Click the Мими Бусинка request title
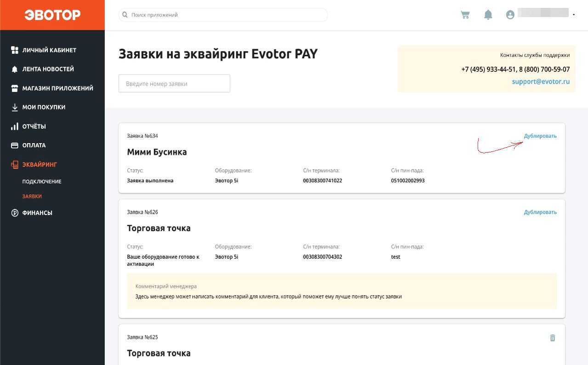 pyautogui.click(x=157, y=152)
